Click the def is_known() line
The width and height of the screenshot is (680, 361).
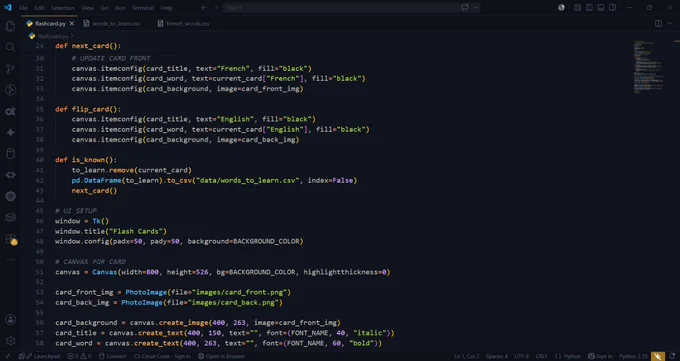[x=86, y=160]
